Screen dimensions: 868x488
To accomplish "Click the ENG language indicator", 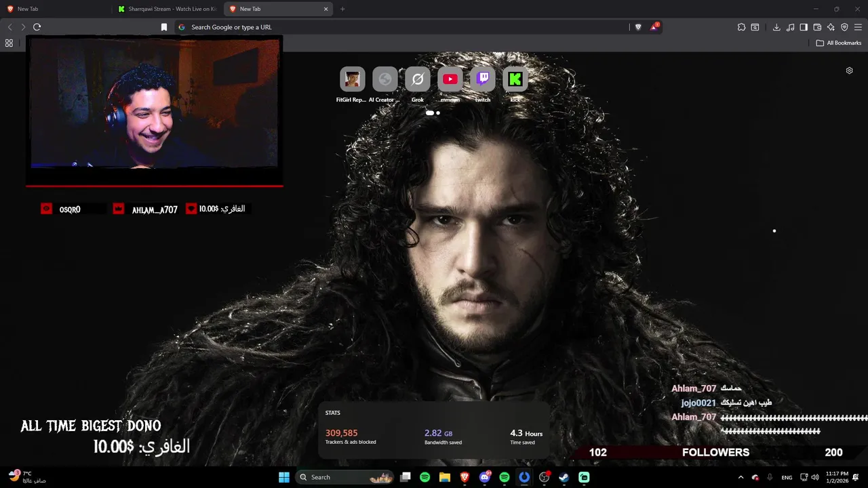I will pyautogui.click(x=787, y=477).
